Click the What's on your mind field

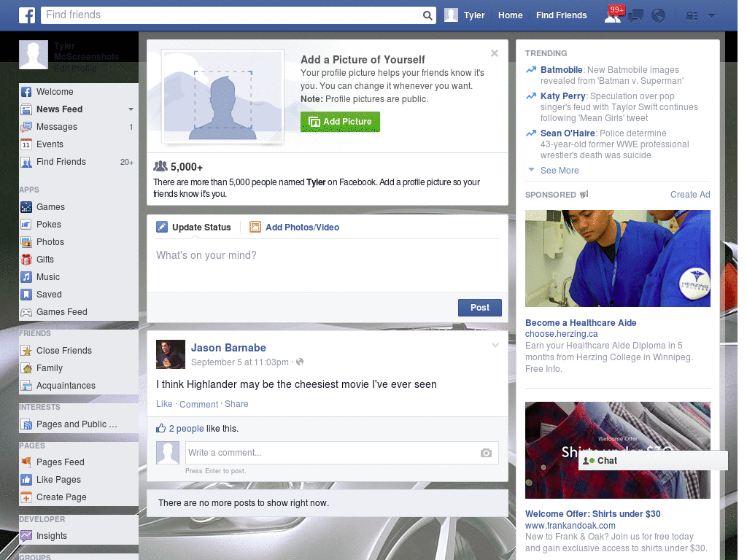pyautogui.click(x=328, y=265)
